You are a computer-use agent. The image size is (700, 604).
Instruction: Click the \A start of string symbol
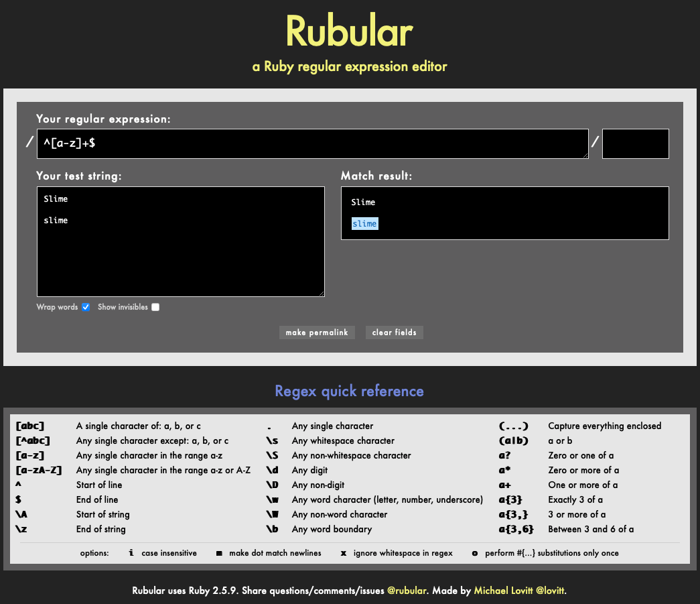(x=21, y=514)
